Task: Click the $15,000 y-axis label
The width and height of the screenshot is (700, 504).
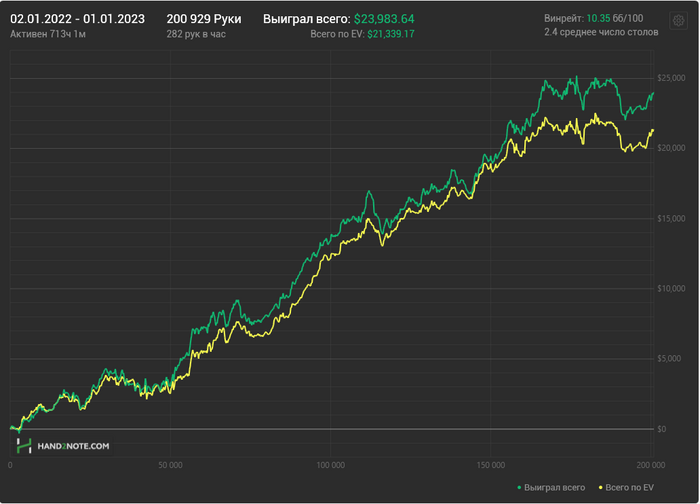Action: pyautogui.click(x=671, y=218)
